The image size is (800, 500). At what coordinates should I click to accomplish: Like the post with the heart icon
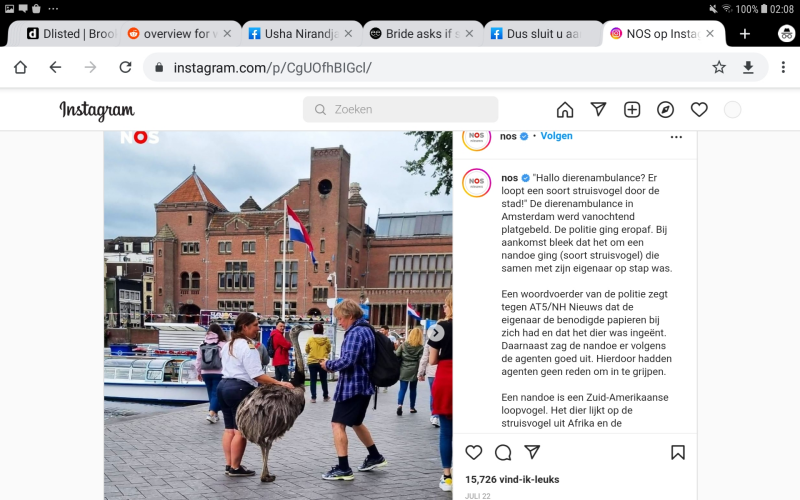click(x=473, y=452)
